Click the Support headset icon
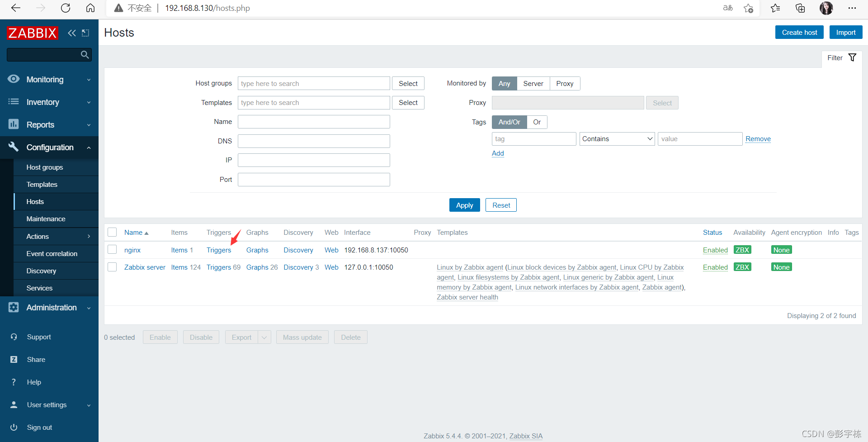 (x=14, y=337)
